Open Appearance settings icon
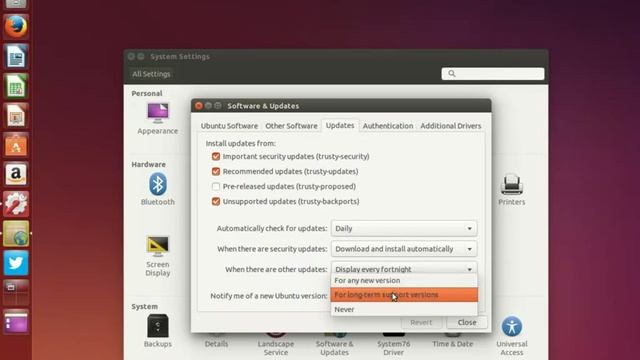This screenshot has height=360, width=640. [158, 113]
